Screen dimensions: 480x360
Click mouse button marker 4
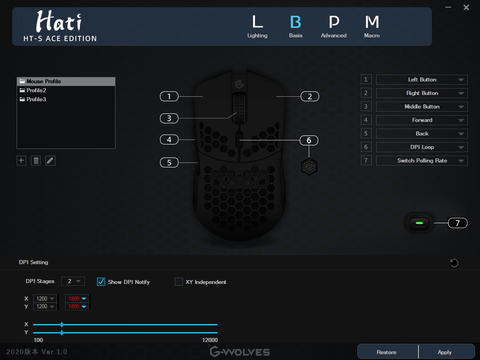[169, 140]
